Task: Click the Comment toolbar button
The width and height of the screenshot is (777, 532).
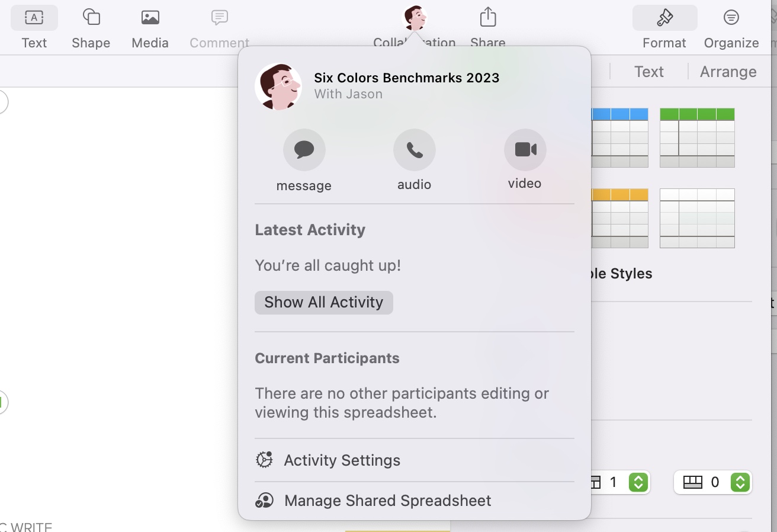Action: [x=219, y=28]
